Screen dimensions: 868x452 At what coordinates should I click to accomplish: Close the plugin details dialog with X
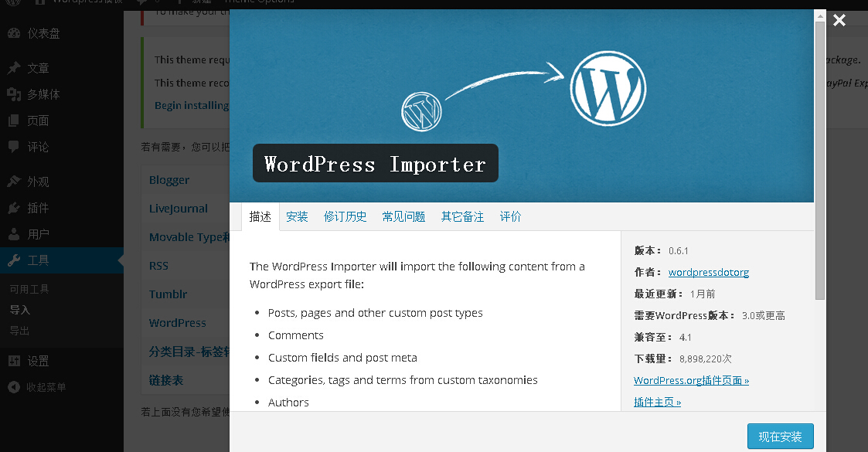(x=839, y=21)
